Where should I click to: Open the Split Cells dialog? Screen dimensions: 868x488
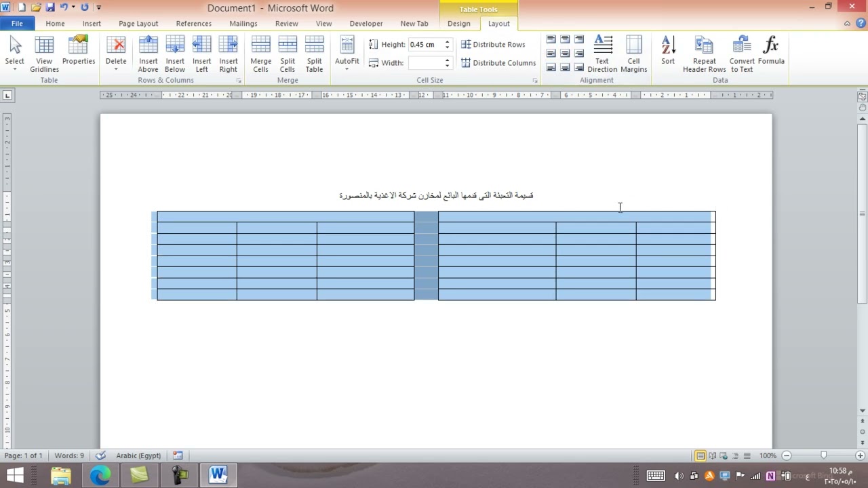(x=288, y=55)
